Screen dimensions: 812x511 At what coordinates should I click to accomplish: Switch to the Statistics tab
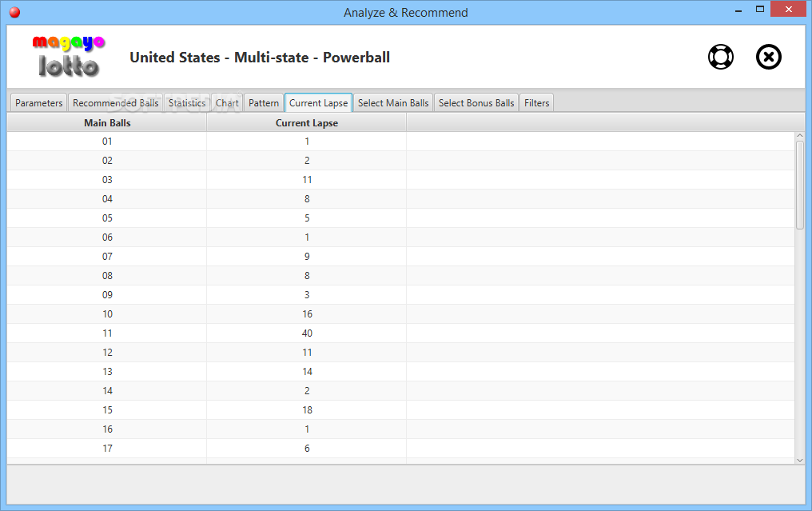point(187,102)
